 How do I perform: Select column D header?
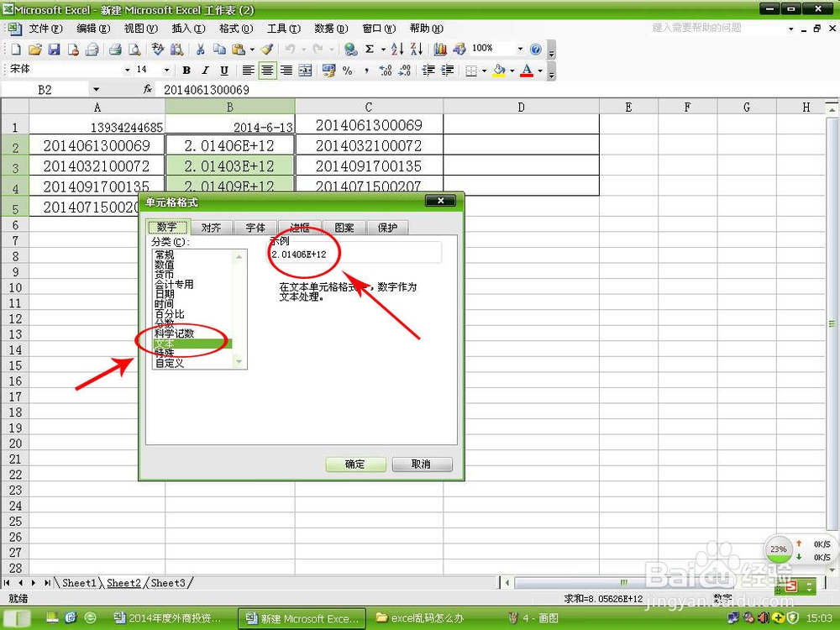click(521, 107)
